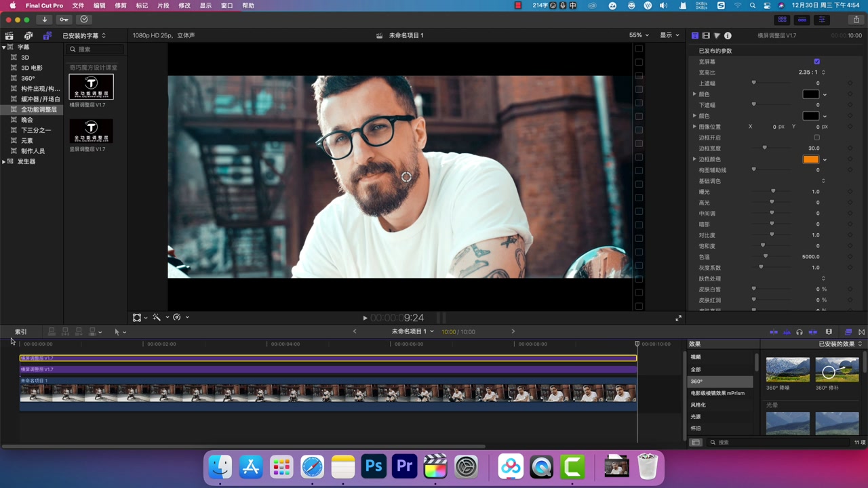Image resolution: width=868 pixels, height=488 pixels.
Task: Expand the 发生器 generators category
Action: pos(4,162)
